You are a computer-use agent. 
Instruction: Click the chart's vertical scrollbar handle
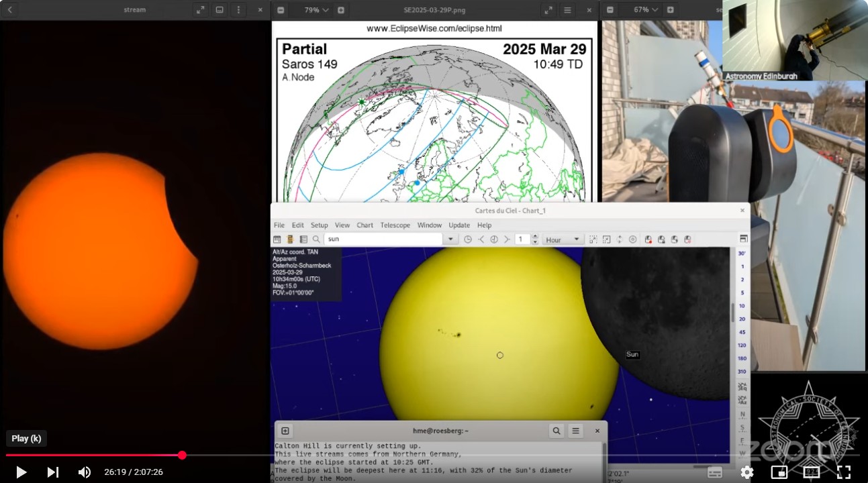[732, 313]
